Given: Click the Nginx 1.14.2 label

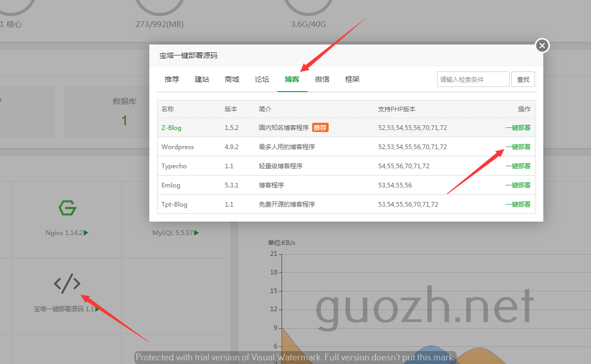Looking at the screenshot, I should [64, 233].
